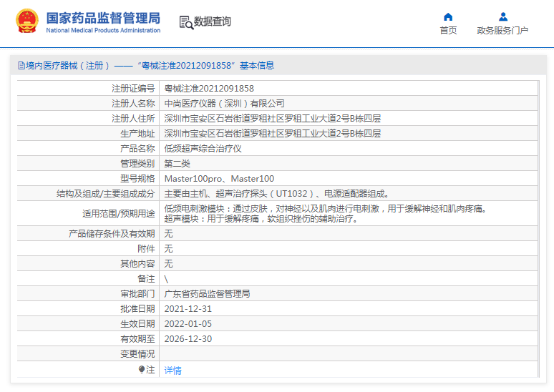The image size is (554, 392).
Task: Click the document icon before 境内医疗器械
Action: (21, 65)
